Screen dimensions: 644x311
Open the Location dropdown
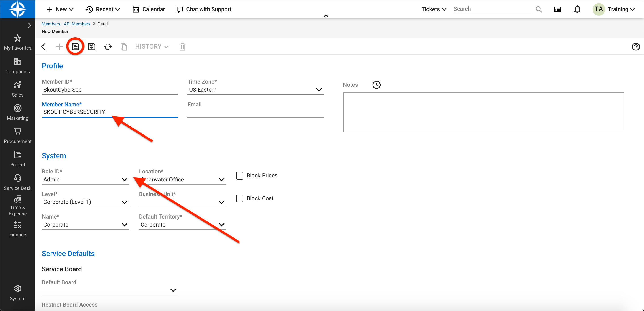click(x=182, y=179)
